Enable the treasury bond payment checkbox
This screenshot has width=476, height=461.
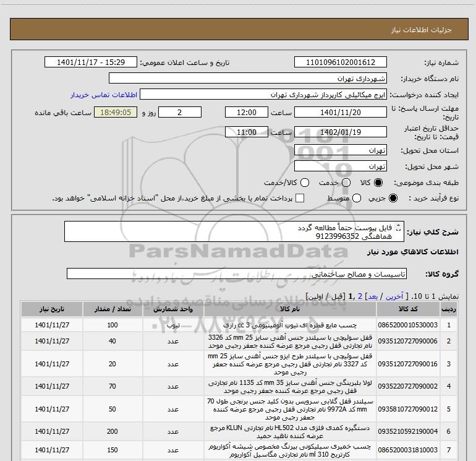(x=300, y=198)
